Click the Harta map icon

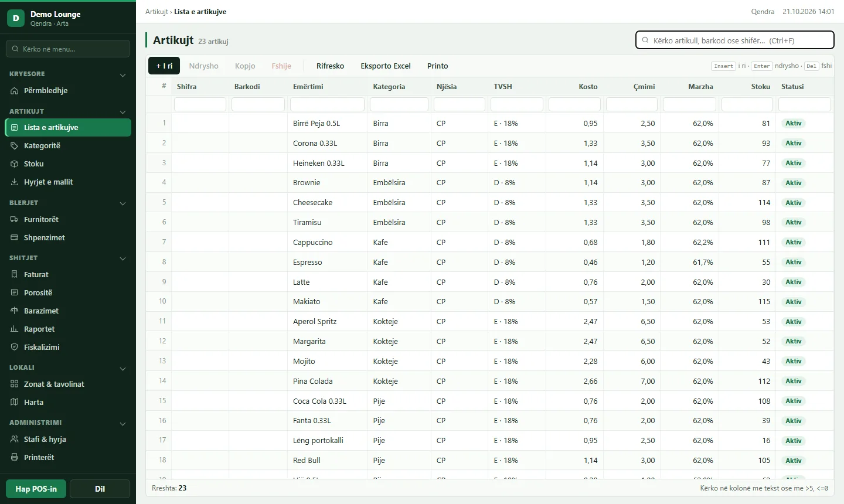coord(15,403)
